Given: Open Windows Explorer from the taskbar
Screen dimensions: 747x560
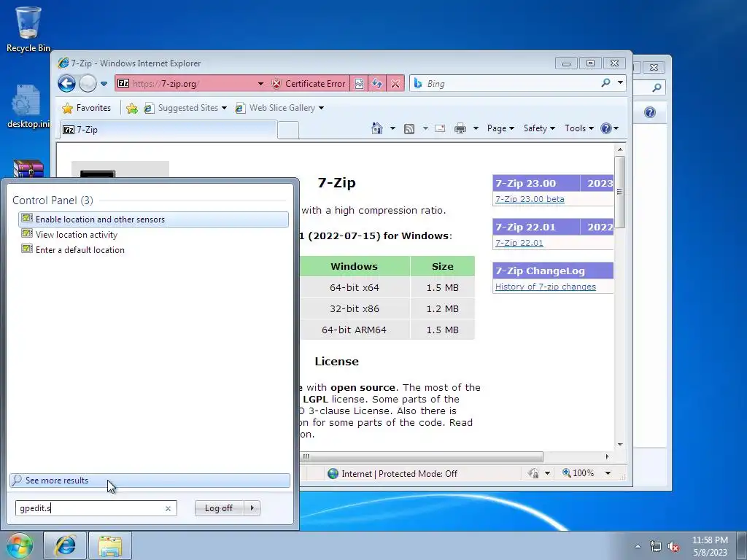Looking at the screenshot, I should (110, 545).
